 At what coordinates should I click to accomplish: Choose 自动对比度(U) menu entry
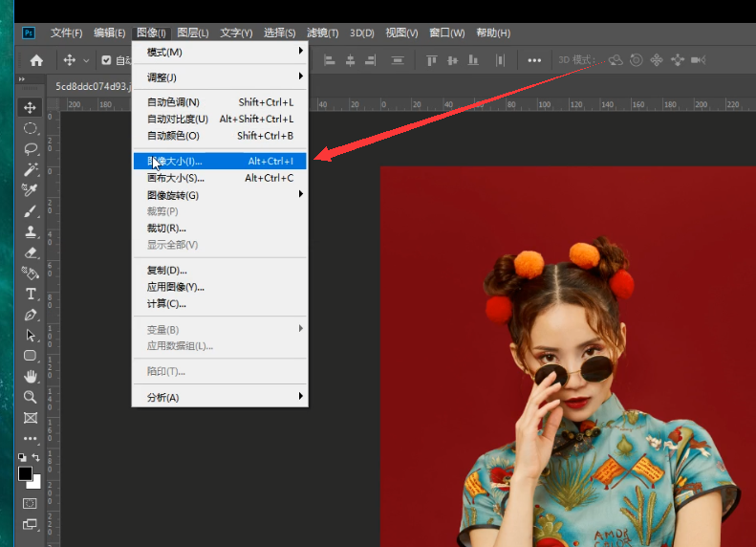(220, 120)
